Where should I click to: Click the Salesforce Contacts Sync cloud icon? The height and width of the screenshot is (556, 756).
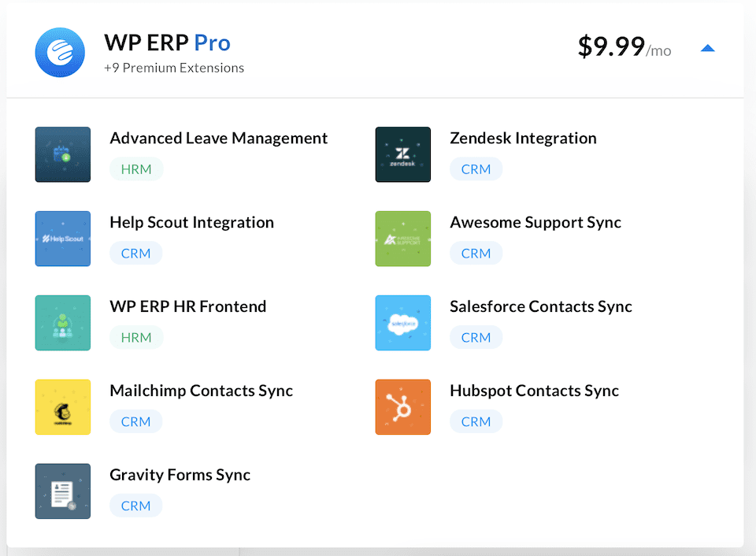(x=402, y=323)
